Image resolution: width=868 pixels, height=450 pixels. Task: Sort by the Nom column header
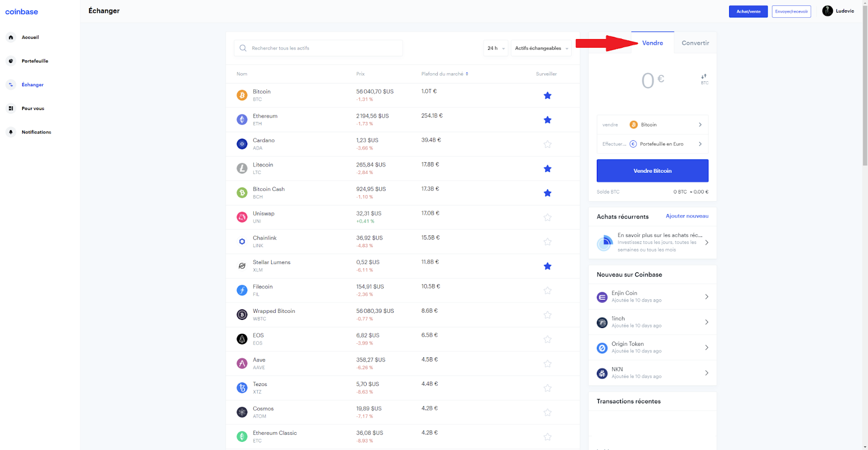point(242,74)
